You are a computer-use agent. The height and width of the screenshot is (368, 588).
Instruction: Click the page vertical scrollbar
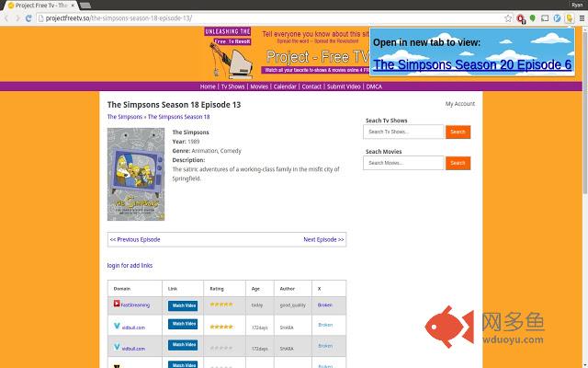(x=585, y=112)
